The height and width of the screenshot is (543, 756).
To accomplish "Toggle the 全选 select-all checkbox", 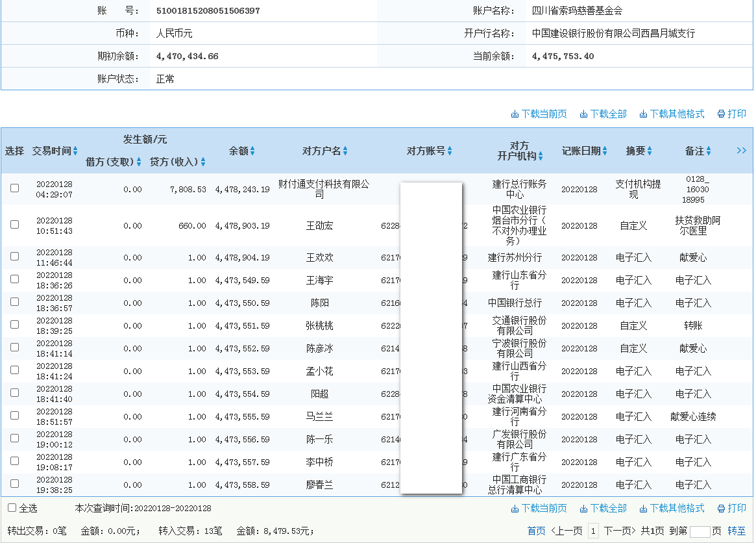I will [12, 508].
